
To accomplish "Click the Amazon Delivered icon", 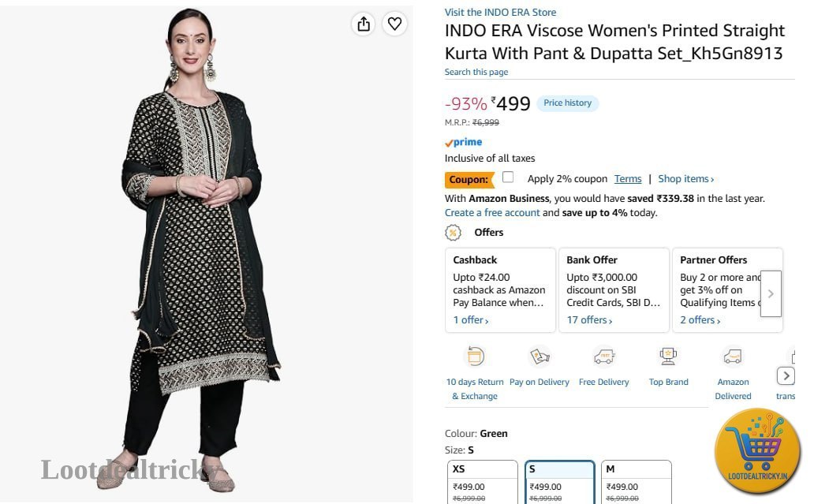I will [733, 357].
